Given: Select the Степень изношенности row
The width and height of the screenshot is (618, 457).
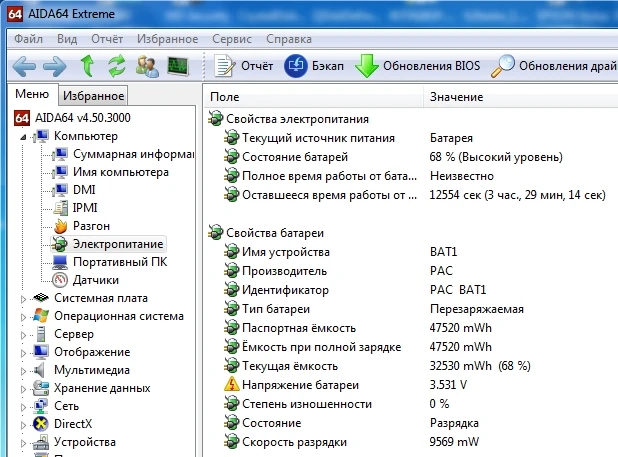Looking at the screenshot, I should [410, 404].
